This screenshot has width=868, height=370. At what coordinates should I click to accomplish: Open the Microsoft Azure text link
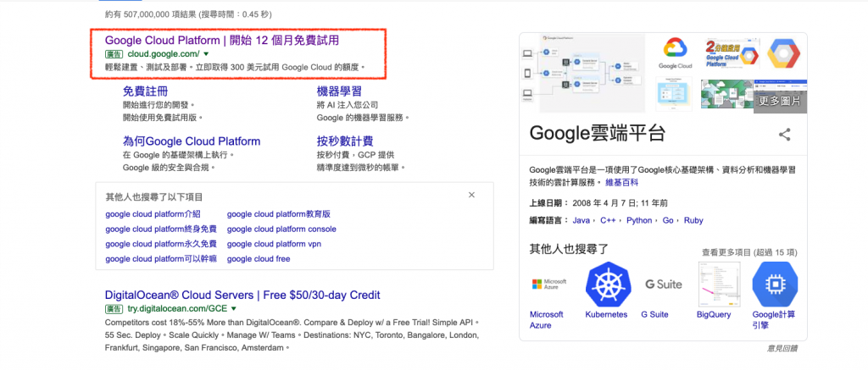click(547, 320)
